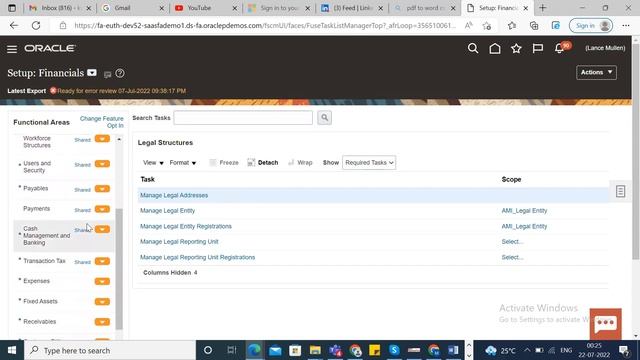640x360 pixels.
Task: Click the Functional Areas list scrollbar
Action: pyautogui.click(x=119, y=269)
